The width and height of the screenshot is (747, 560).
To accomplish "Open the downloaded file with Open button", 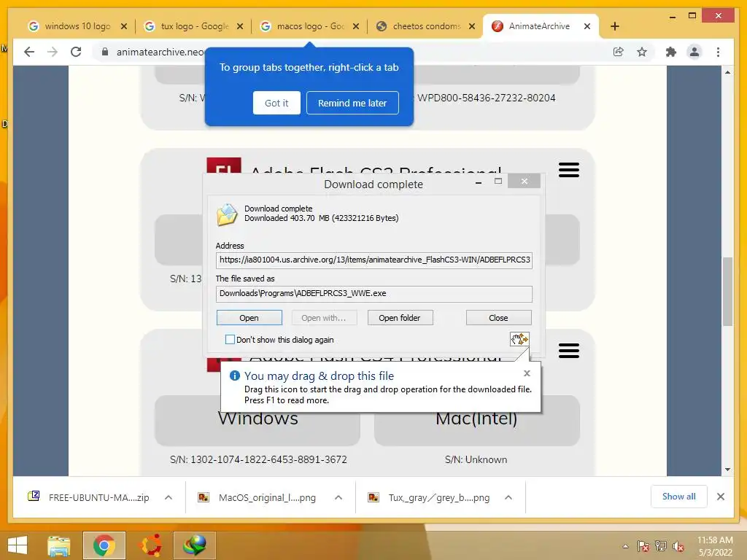I will tap(249, 318).
